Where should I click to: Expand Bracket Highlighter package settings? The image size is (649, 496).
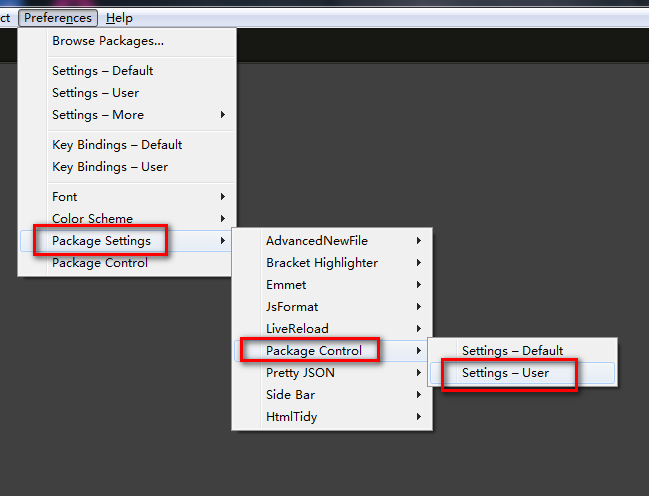click(x=332, y=262)
